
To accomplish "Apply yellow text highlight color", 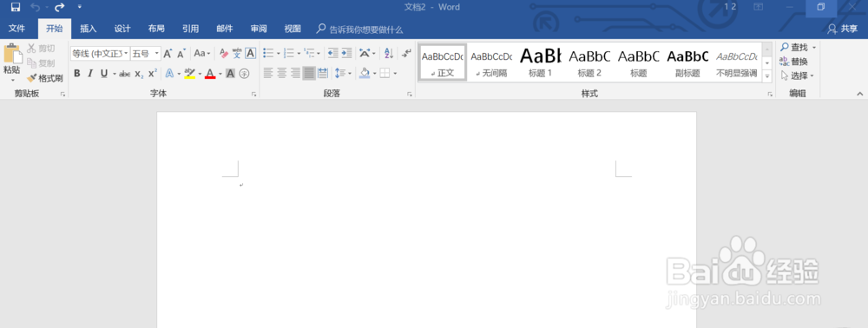I will pyautogui.click(x=190, y=74).
